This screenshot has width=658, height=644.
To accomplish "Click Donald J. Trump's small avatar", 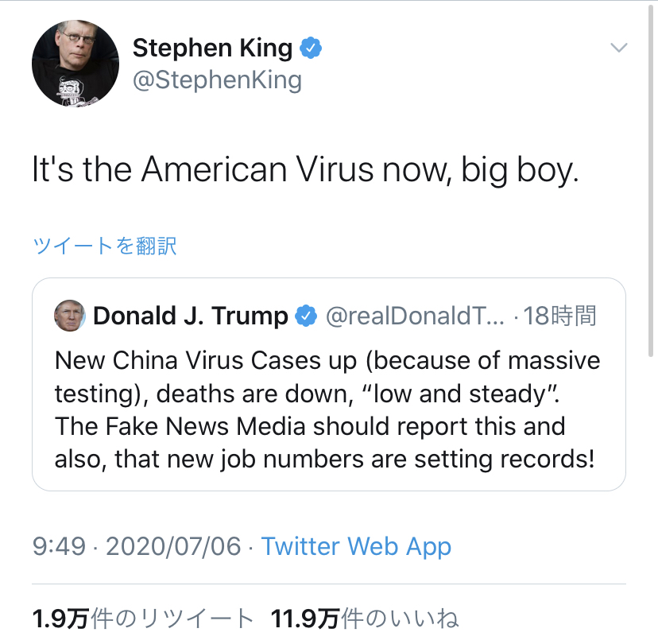I will click(68, 316).
